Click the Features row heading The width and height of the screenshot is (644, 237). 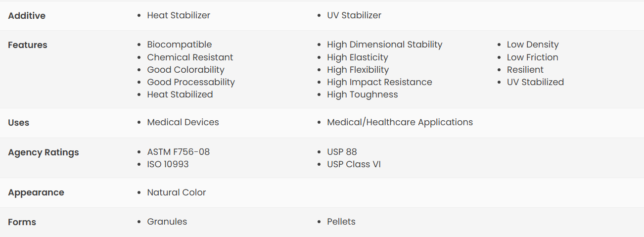pyautogui.click(x=28, y=45)
